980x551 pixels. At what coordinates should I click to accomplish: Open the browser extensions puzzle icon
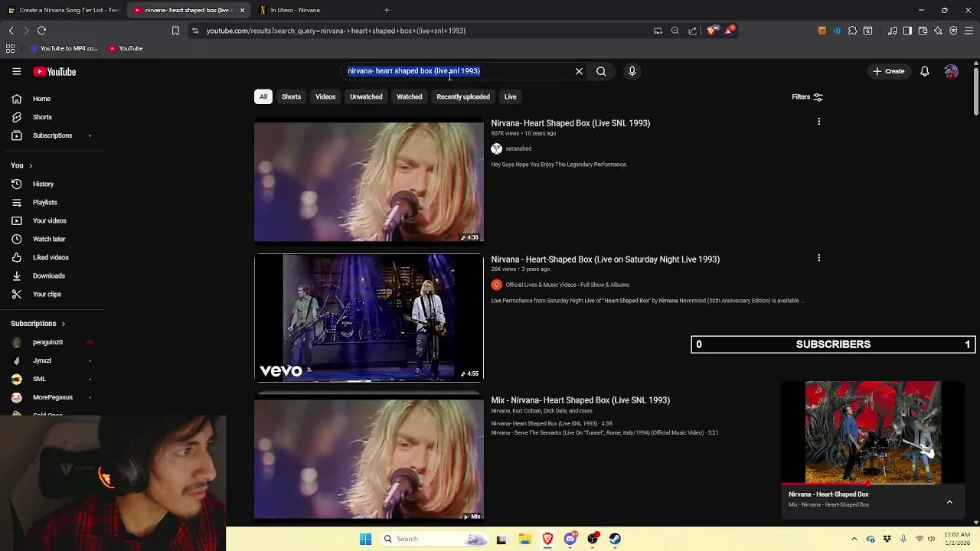pyautogui.click(x=852, y=31)
